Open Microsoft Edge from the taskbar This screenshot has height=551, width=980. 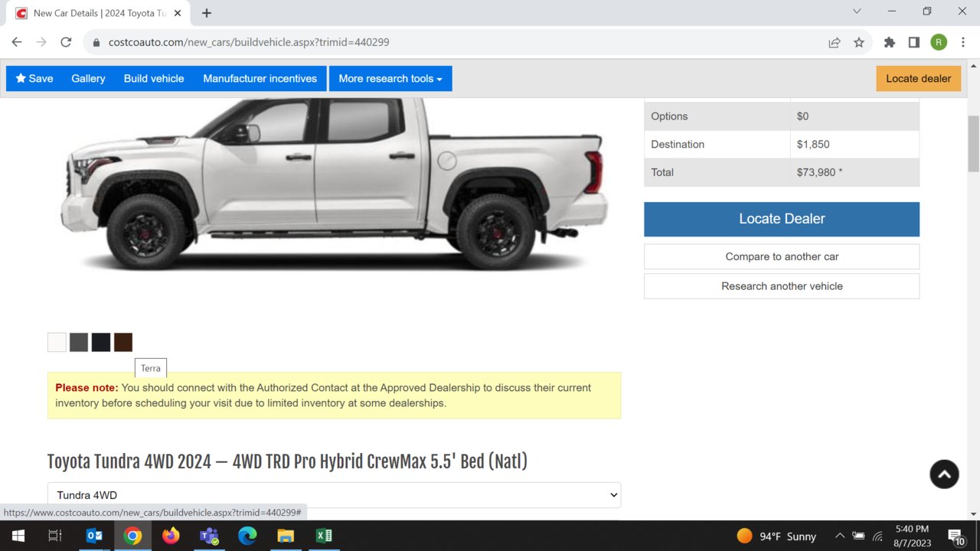pyautogui.click(x=247, y=536)
